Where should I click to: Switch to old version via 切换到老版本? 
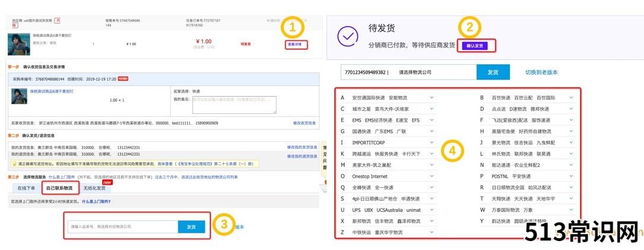(x=541, y=72)
